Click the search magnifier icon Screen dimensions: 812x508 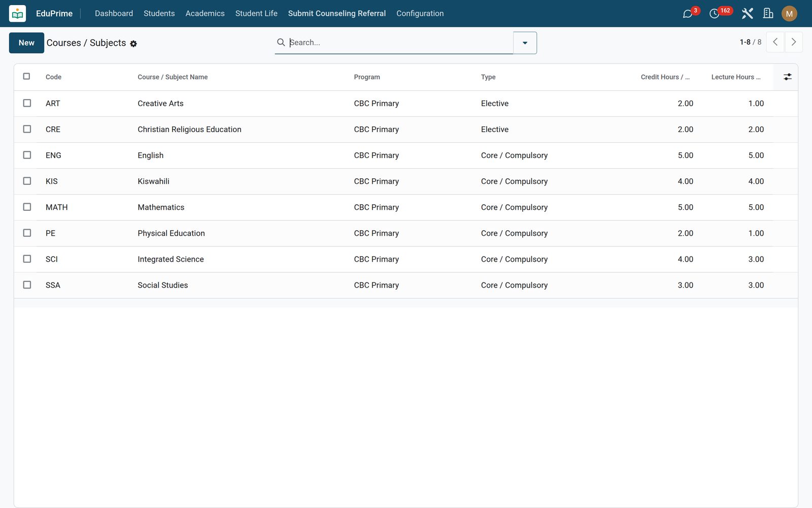click(281, 42)
